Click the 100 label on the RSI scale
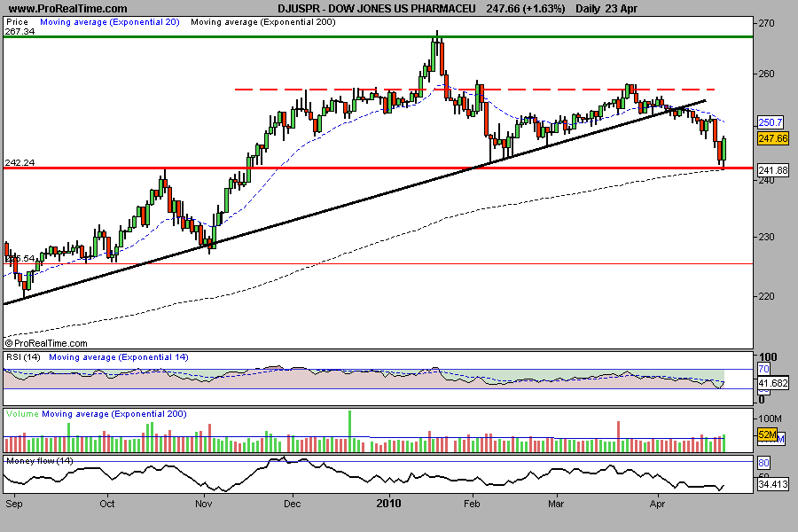 (768, 356)
